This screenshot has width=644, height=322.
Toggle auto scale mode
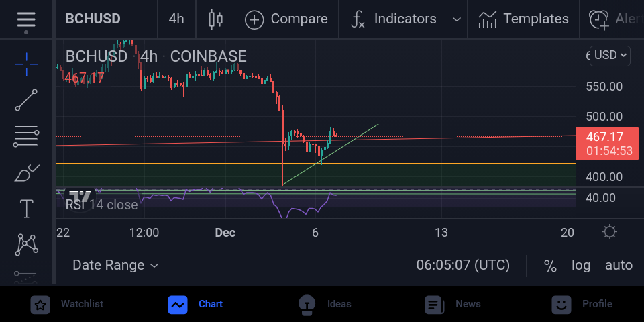[619, 266]
